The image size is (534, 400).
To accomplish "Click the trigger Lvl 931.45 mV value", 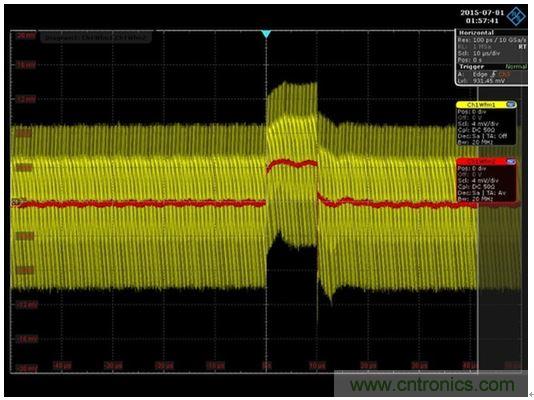I will coord(481,81).
